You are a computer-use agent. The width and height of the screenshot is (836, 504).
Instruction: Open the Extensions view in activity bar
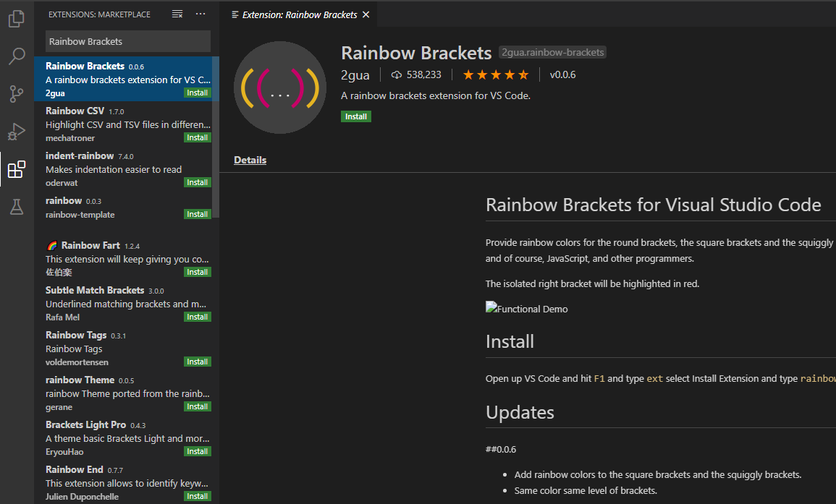coord(17,169)
